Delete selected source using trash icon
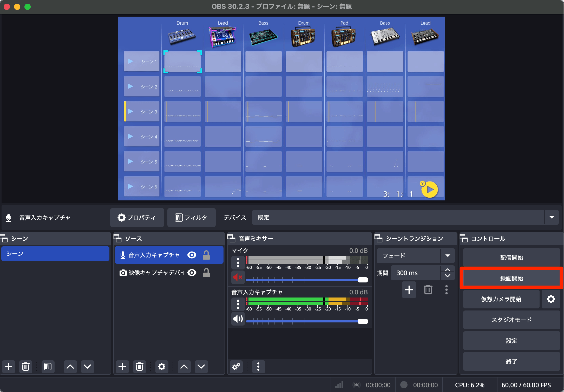The height and width of the screenshot is (392, 564). point(140,367)
